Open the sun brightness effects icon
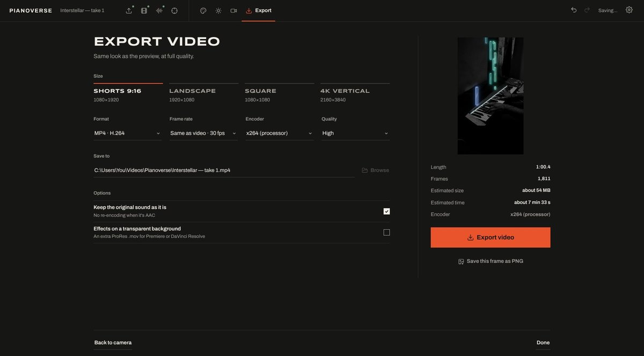This screenshot has width=644, height=356. click(x=218, y=11)
